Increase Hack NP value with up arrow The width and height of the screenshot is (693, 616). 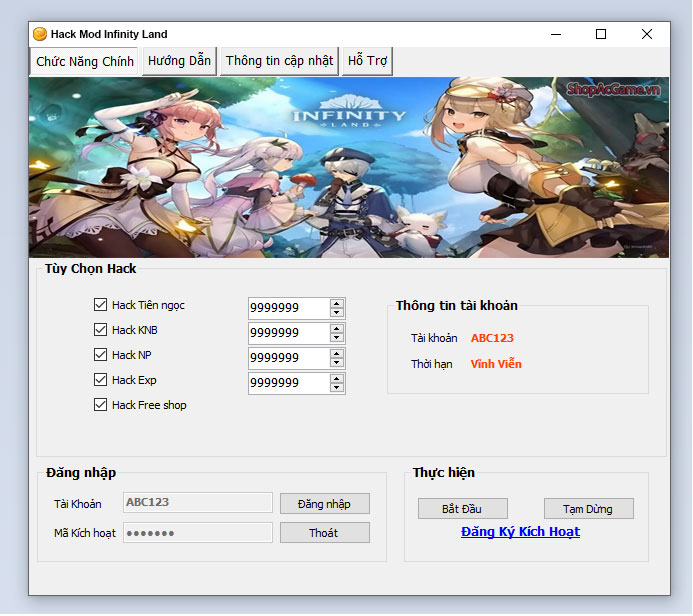point(337,354)
